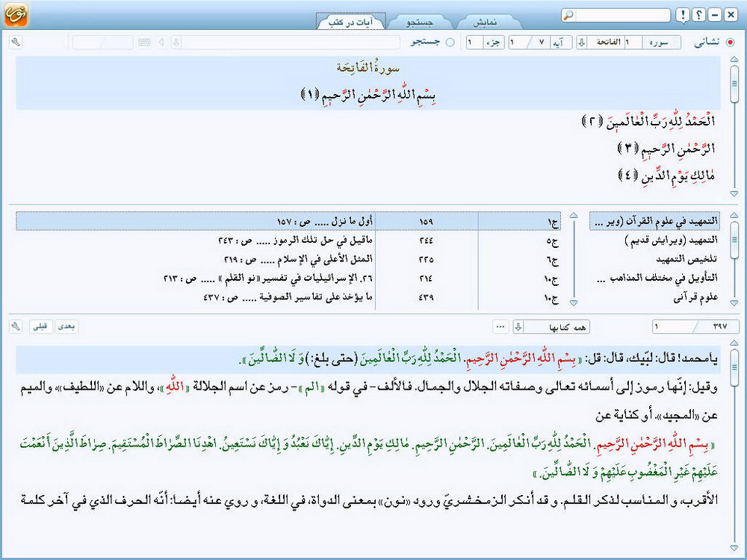Viewport: 747px width, 560px height.
Task: Select book التمهيد في علوم القرآن
Action: (x=654, y=221)
